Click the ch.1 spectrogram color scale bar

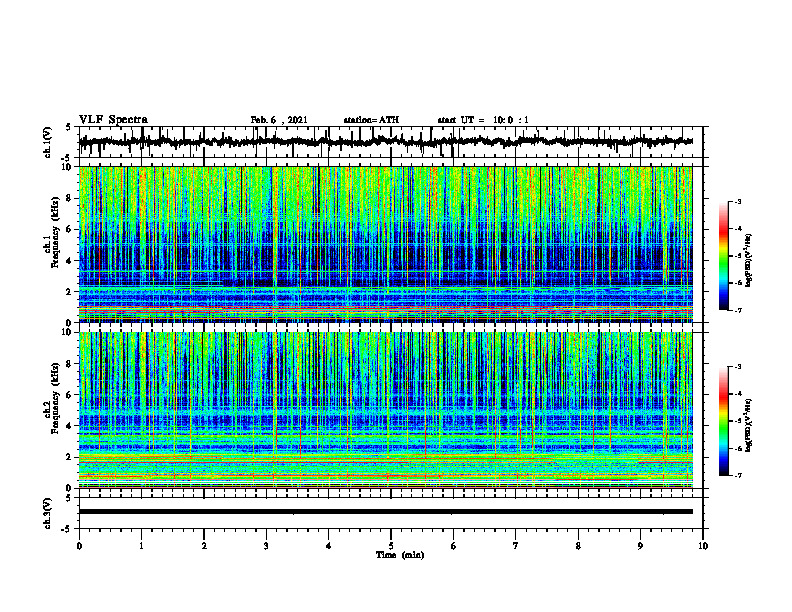tap(724, 256)
